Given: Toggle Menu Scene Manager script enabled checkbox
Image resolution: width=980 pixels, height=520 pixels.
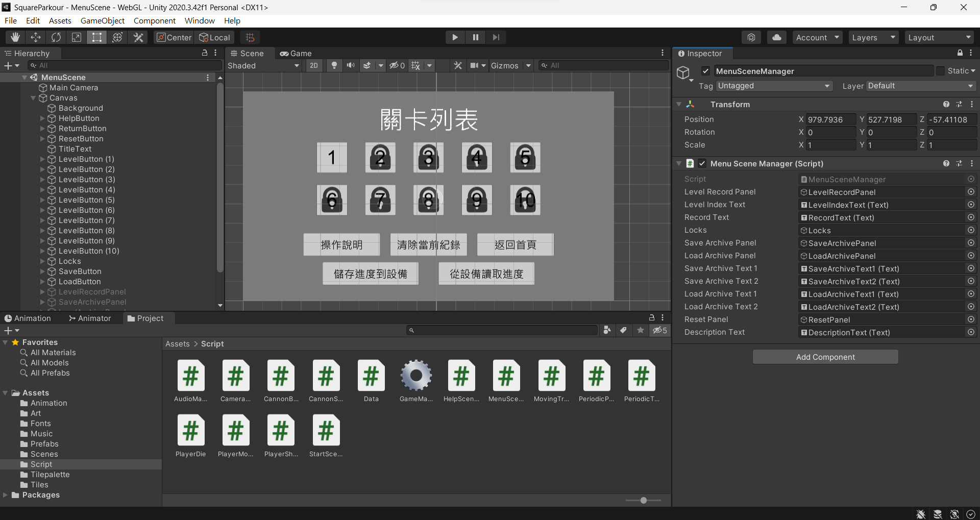Looking at the screenshot, I should click(702, 163).
